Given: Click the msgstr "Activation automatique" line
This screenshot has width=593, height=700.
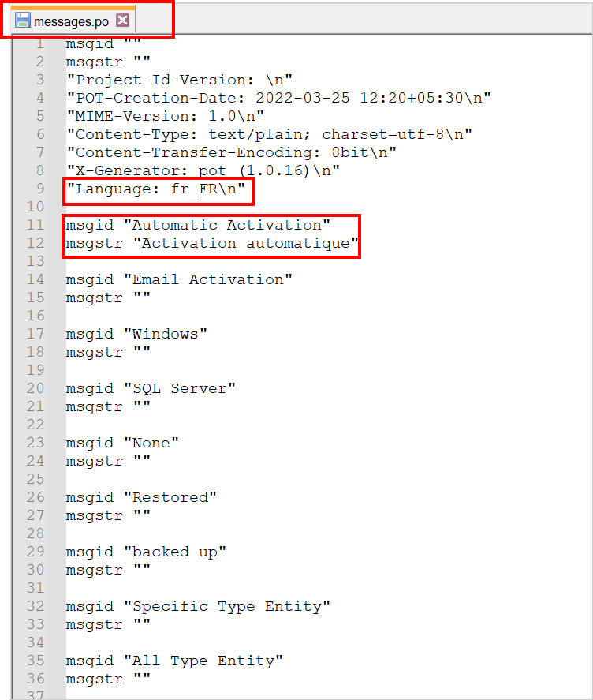Looking at the screenshot, I should (x=211, y=243).
